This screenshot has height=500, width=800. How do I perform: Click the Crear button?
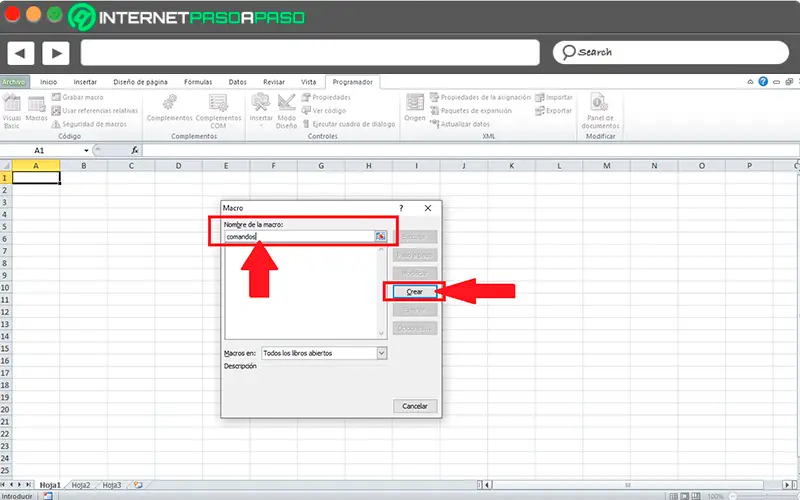pos(415,292)
